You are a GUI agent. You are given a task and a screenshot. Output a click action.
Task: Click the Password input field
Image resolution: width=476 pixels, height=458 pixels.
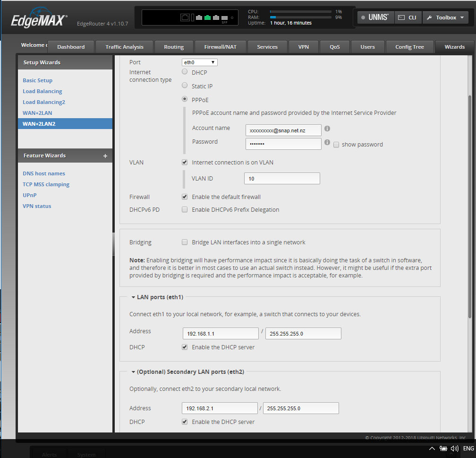tap(283, 144)
